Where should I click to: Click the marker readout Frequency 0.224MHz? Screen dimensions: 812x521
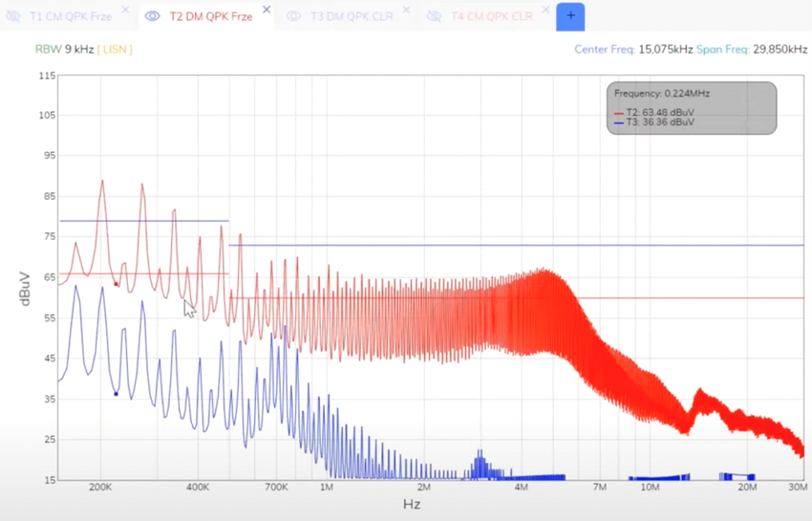click(x=662, y=94)
